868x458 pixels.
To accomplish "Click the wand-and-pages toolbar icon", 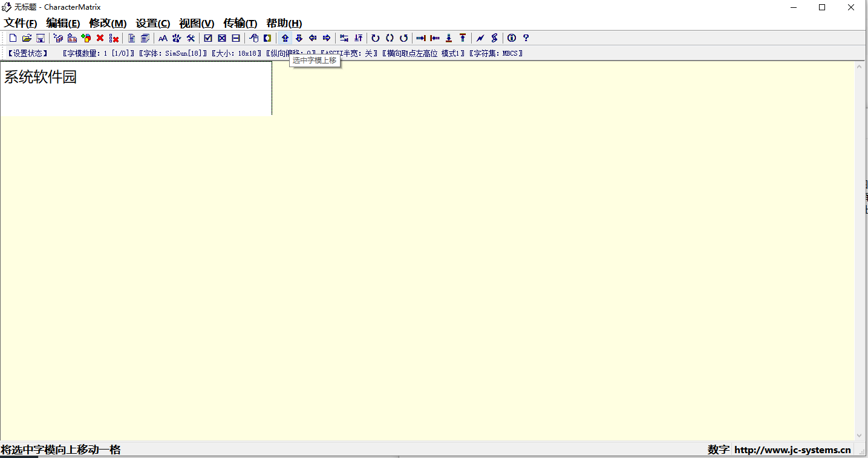I will [x=58, y=38].
